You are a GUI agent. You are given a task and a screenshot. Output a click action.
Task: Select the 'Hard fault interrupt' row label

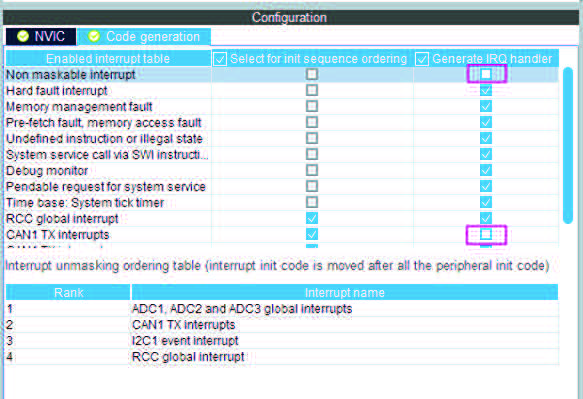57,90
